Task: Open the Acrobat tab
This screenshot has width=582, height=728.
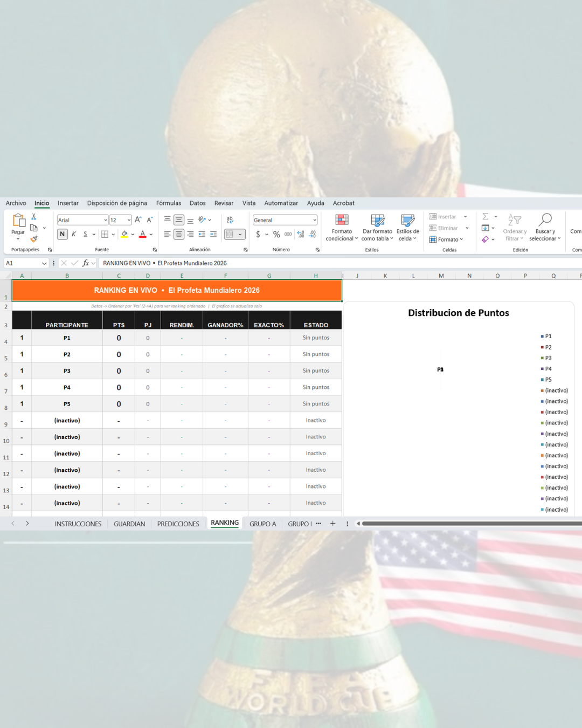Action: pos(343,203)
